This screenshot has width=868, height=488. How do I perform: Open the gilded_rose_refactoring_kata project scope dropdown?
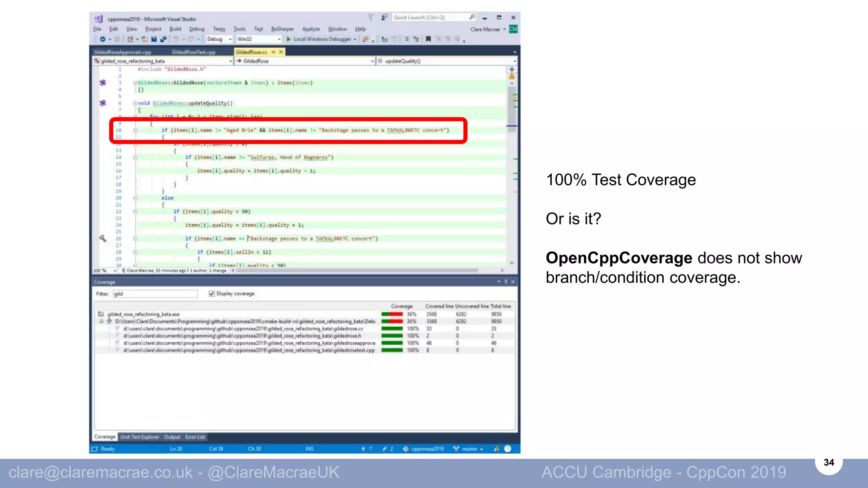231,61
